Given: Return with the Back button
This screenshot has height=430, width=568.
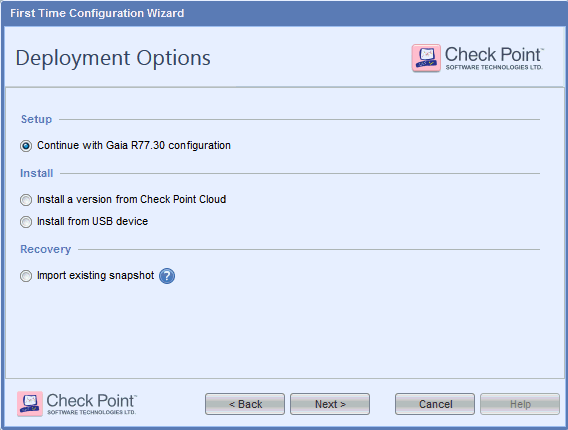Looking at the screenshot, I should [x=245, y=404].
